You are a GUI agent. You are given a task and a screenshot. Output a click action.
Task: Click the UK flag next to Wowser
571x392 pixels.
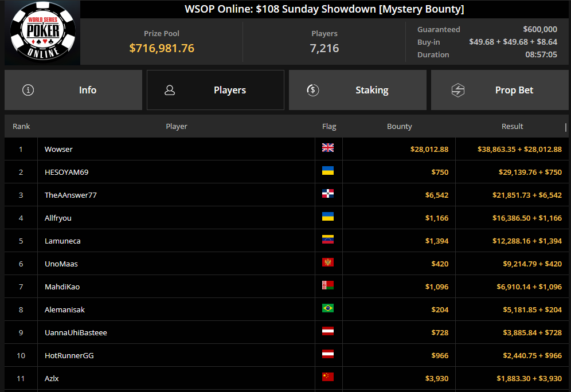328,147
